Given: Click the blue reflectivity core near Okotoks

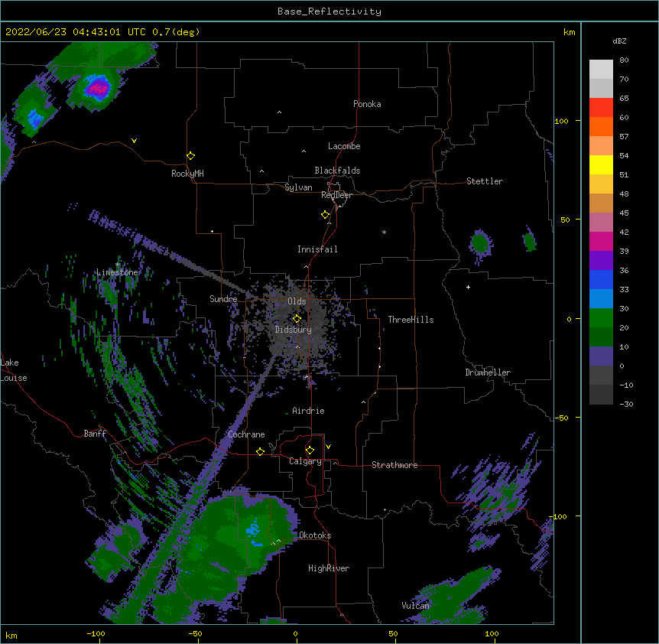Looking at the screenshot, I should tap(252, 529).
